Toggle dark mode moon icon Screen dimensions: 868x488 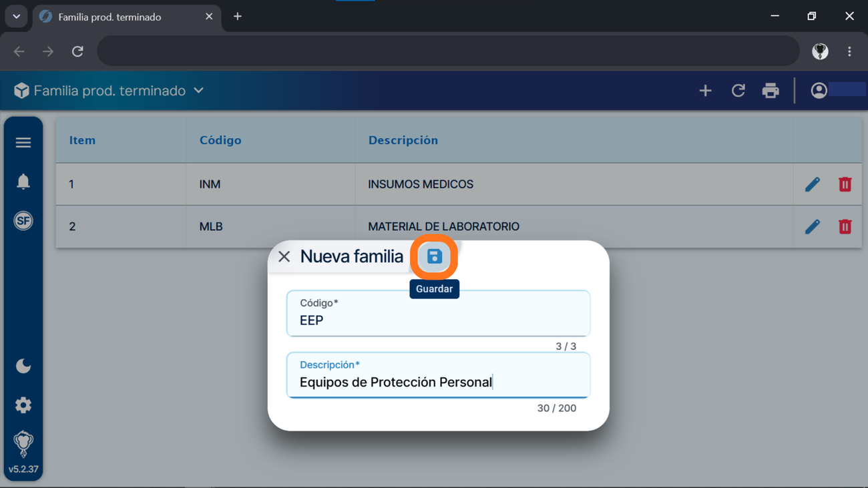tap(23, 366)
